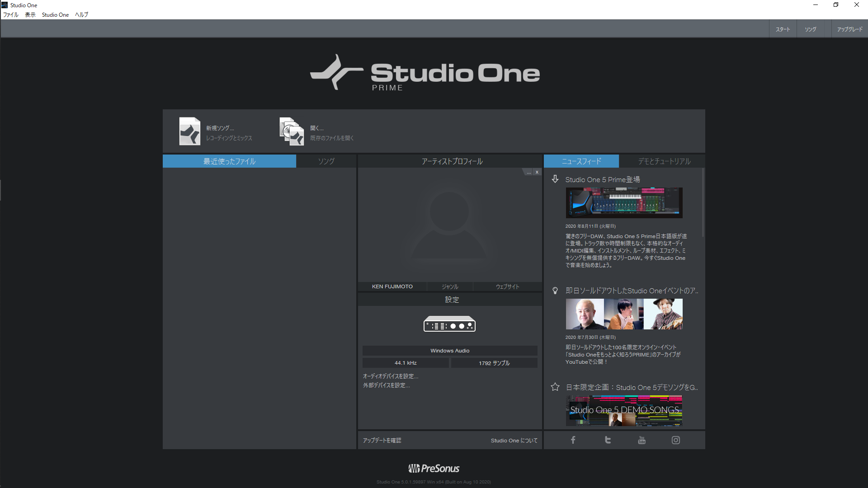The image size is (868, 488).
Task: Open the Facebook page icon
Action: coord(573,440)
